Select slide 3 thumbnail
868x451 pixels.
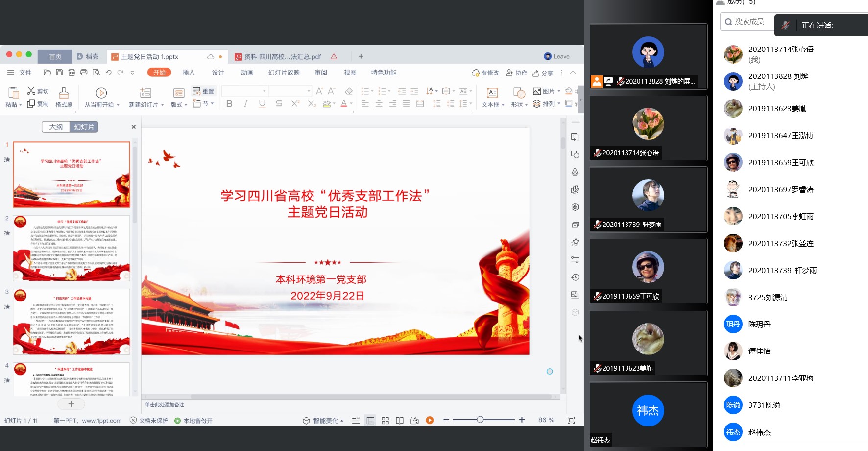click(72, 322)
